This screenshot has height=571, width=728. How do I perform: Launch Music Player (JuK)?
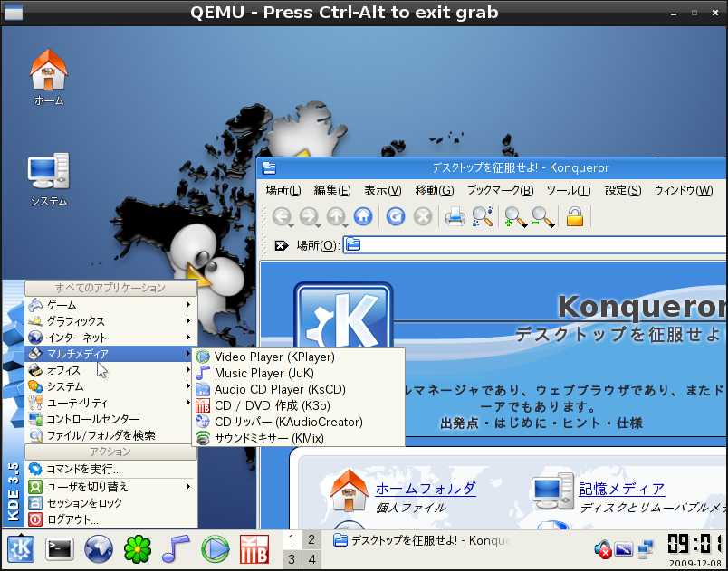click(298, 373)
